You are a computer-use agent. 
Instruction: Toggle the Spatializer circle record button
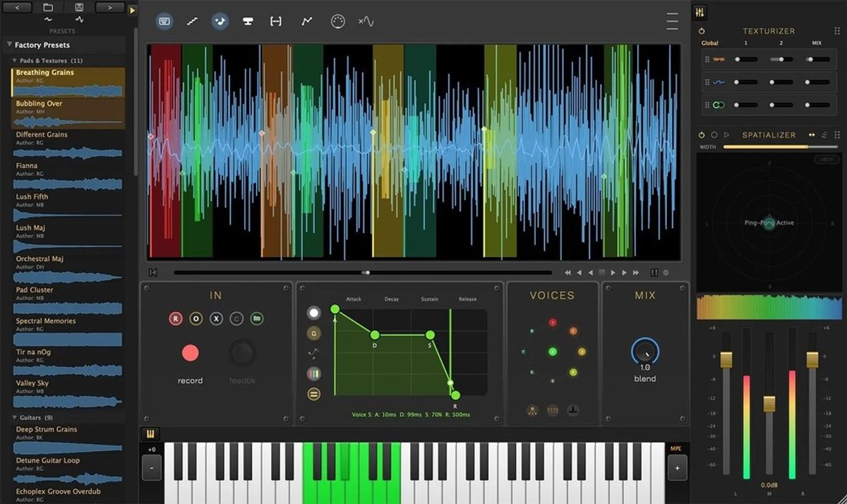click(714, 135)
